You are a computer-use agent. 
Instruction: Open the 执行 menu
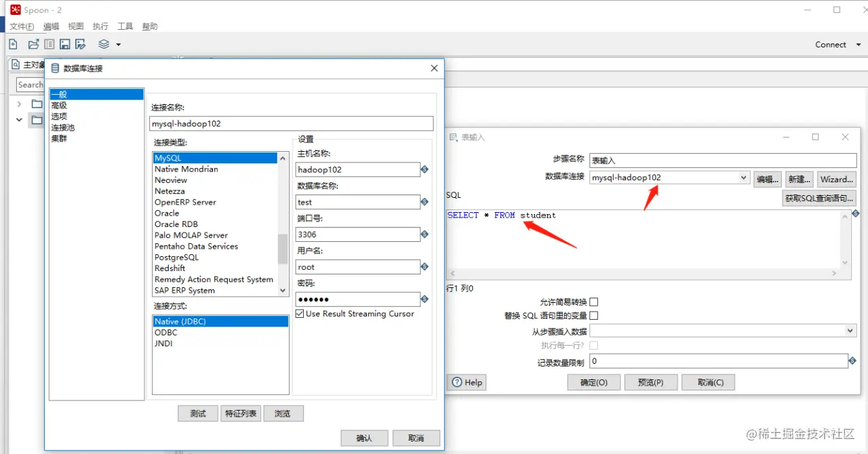[x=100, y=26]
